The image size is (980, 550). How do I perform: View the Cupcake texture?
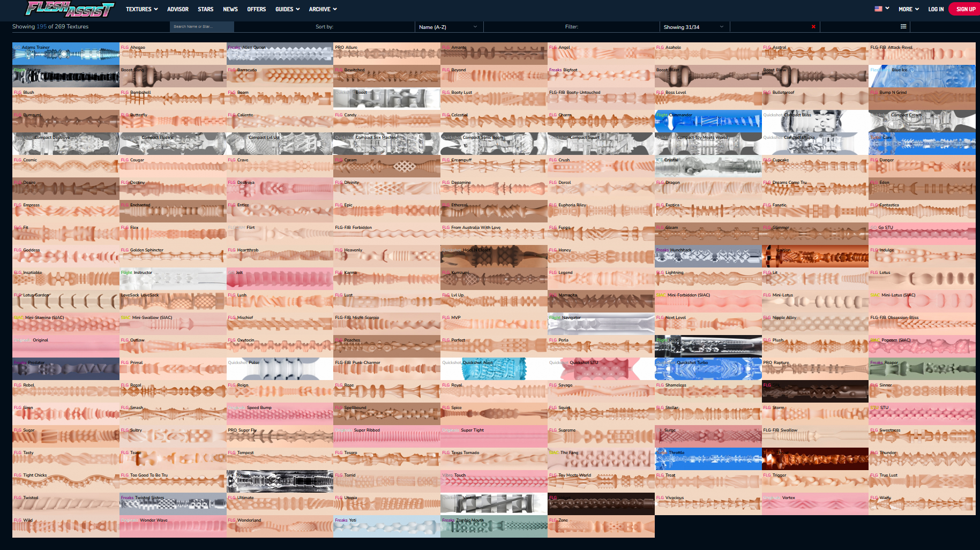815,166
